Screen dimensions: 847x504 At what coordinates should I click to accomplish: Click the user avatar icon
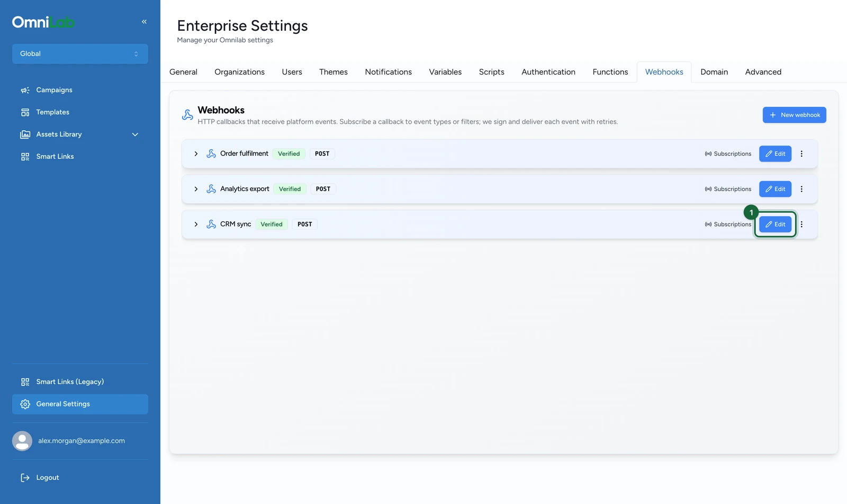point(22,441)
